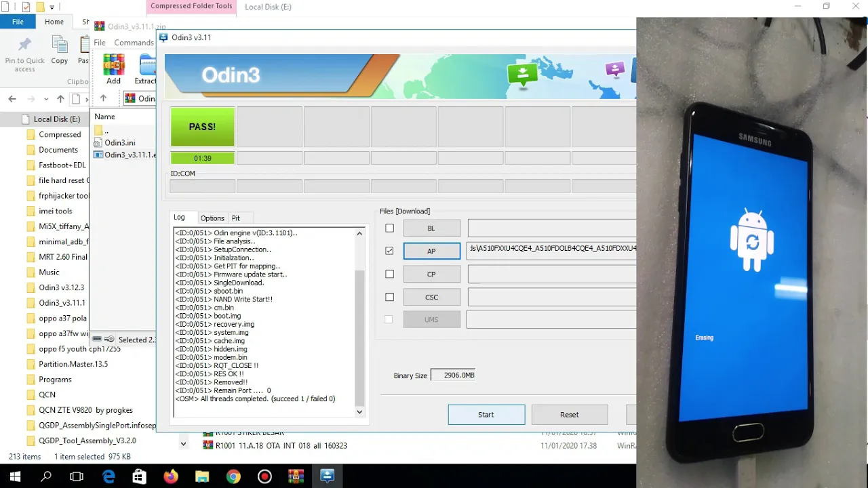The image size is (868, 488).
Task: Click the Local Disk (E:) drive icon
Action: tap(26, 119)
